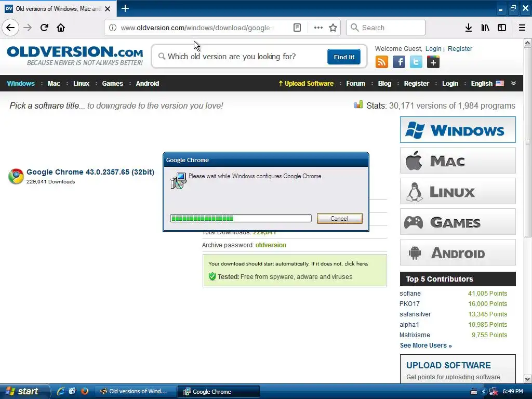The image size is (532, 399).
Task: Open contributor Matrixisme profile
Action: pos(415,335)
